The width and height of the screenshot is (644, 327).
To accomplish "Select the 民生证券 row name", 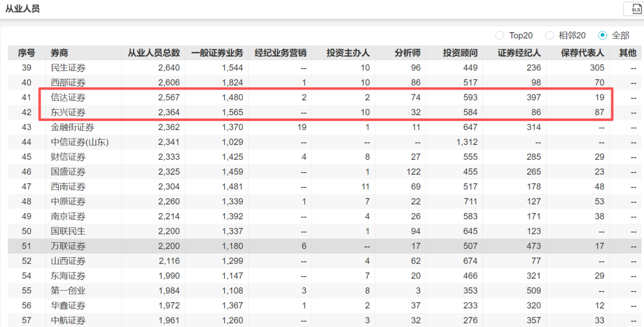I will click(68, 68).
